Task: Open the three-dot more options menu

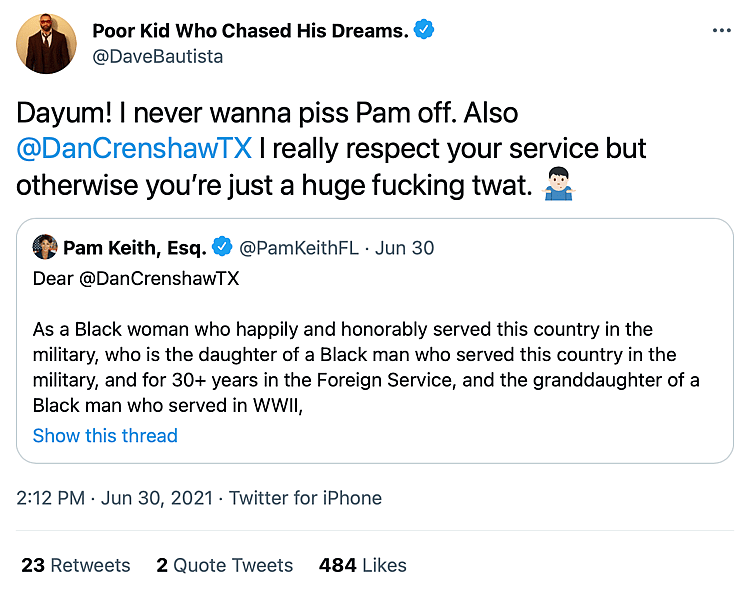Action: (721, 31)
